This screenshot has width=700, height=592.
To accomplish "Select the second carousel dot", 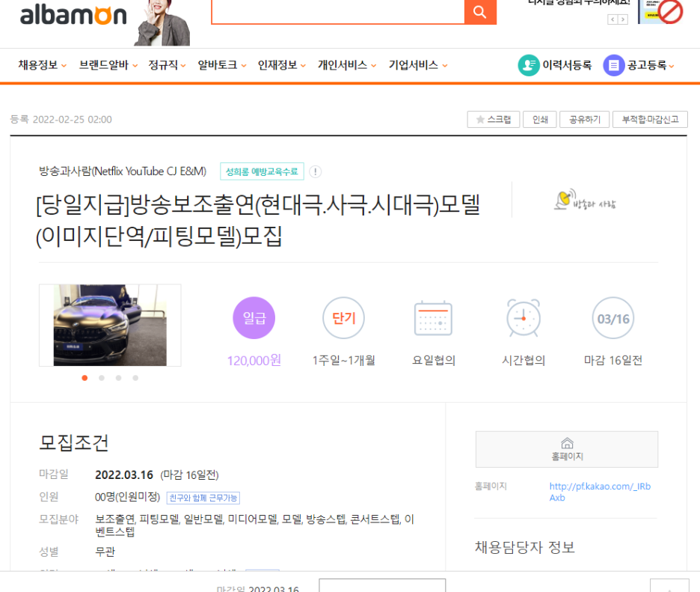I will click(x=102, y=378).
